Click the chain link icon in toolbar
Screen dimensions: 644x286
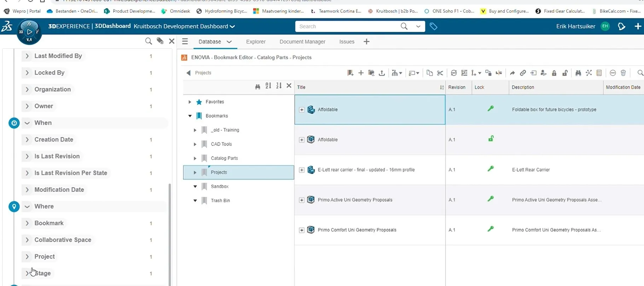(x=523, y=73)
